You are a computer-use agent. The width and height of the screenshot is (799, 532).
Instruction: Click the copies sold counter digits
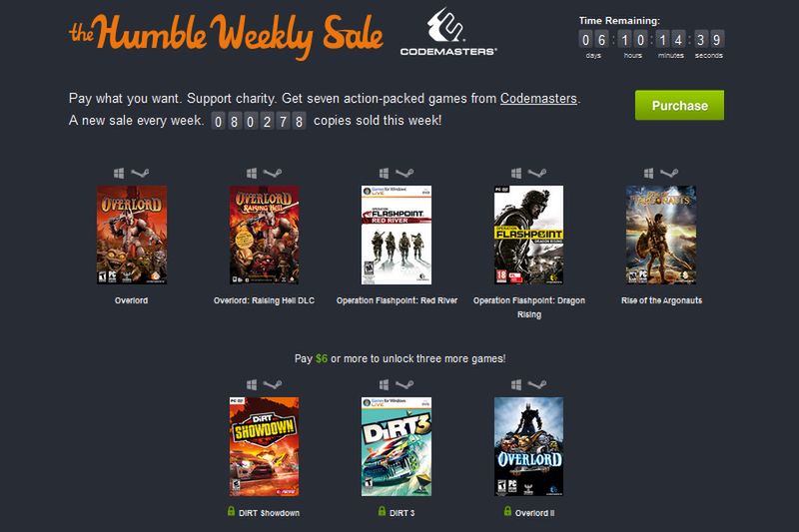click(x=259, y=121)
